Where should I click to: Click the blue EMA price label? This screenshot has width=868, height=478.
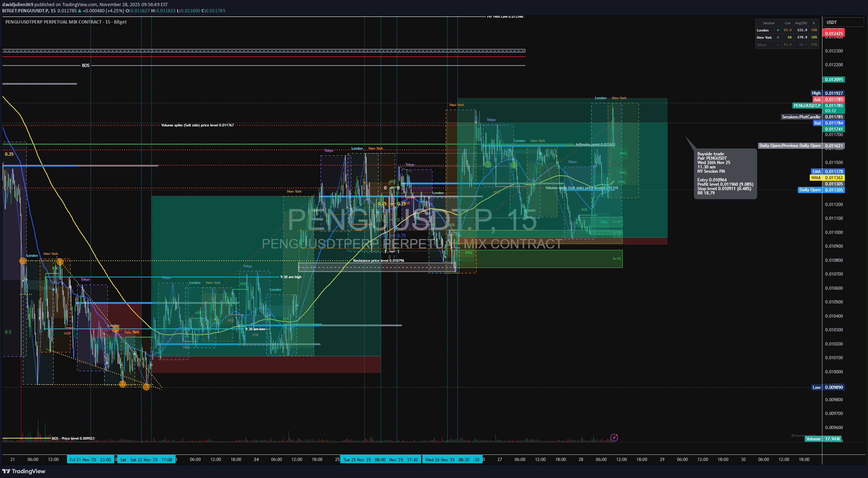click(x=816, y=172)
